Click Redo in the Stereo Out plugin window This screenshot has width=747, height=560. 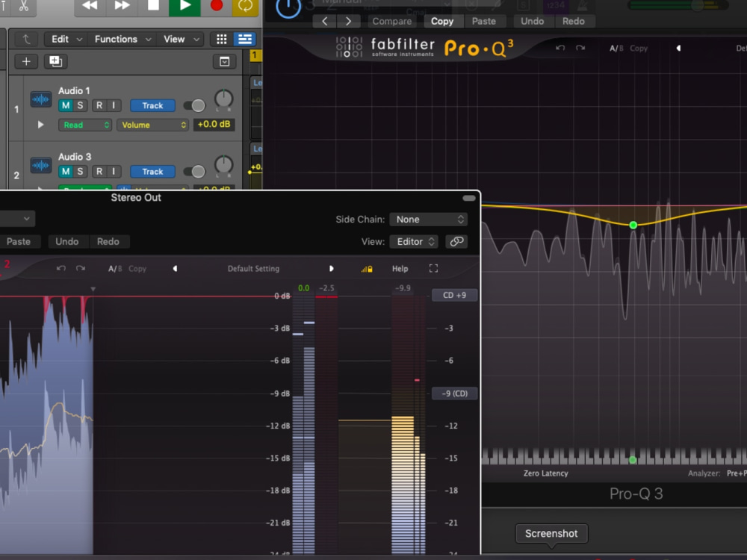click(108, 241)
